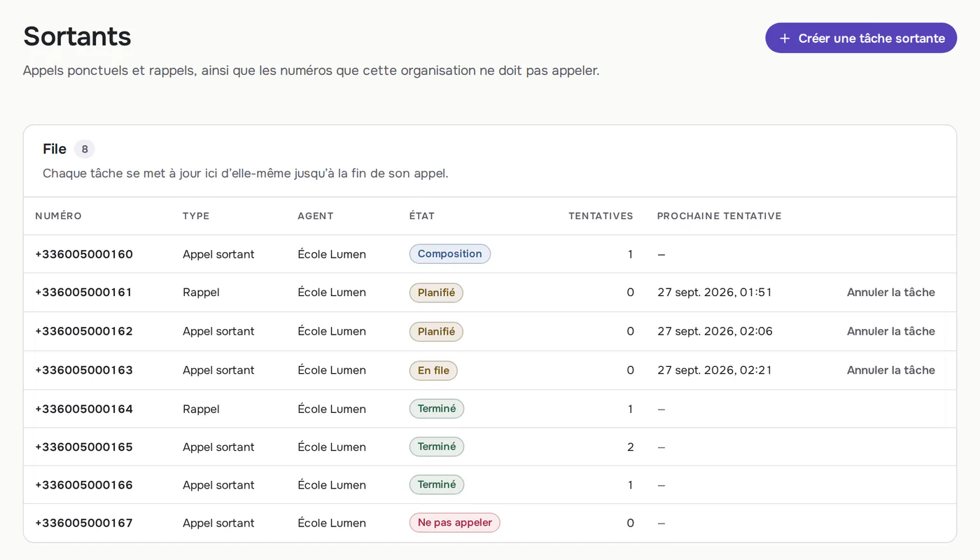This screenshot has width=980, height=560.
Task: Click the ÉTAT column header
Action: click(x=422, y=216)
